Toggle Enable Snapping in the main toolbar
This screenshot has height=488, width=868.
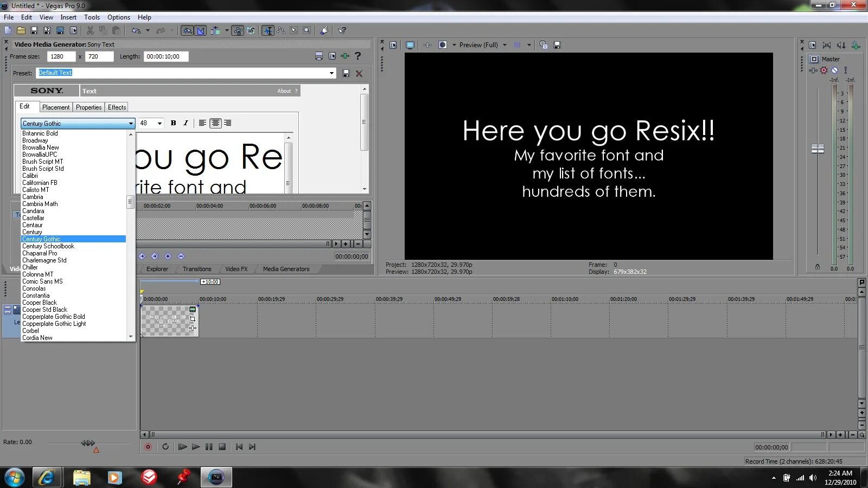click(187, 30)
